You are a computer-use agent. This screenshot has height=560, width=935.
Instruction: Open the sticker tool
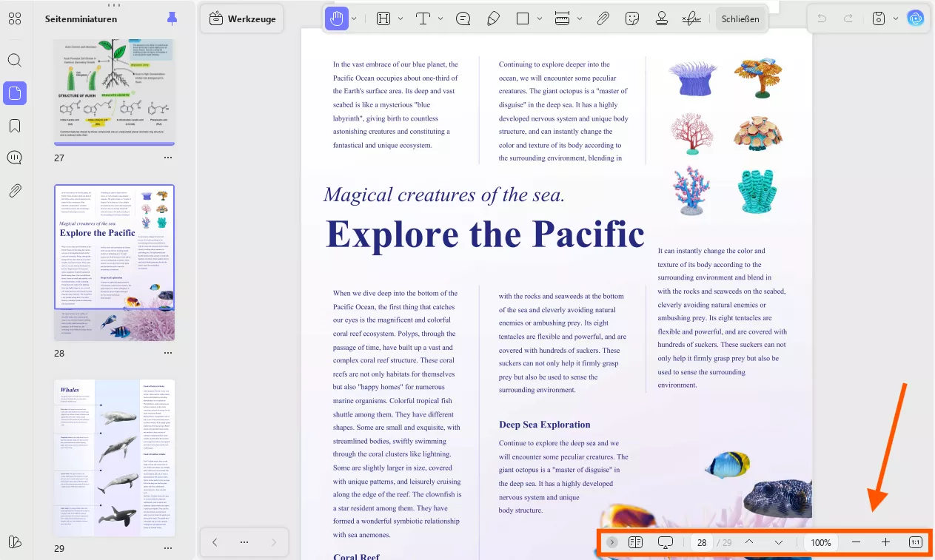tap(632, 18)
